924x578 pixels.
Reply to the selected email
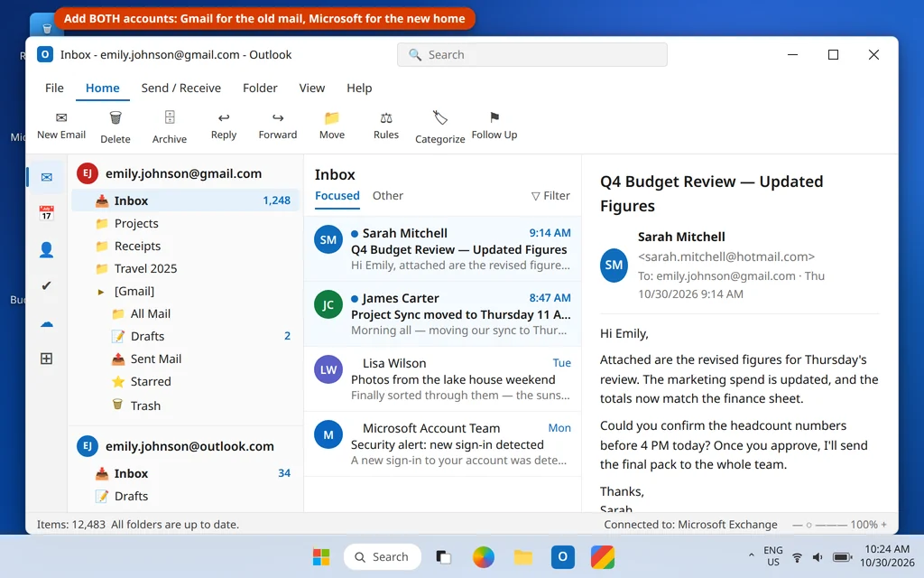[x=224, y=126]
